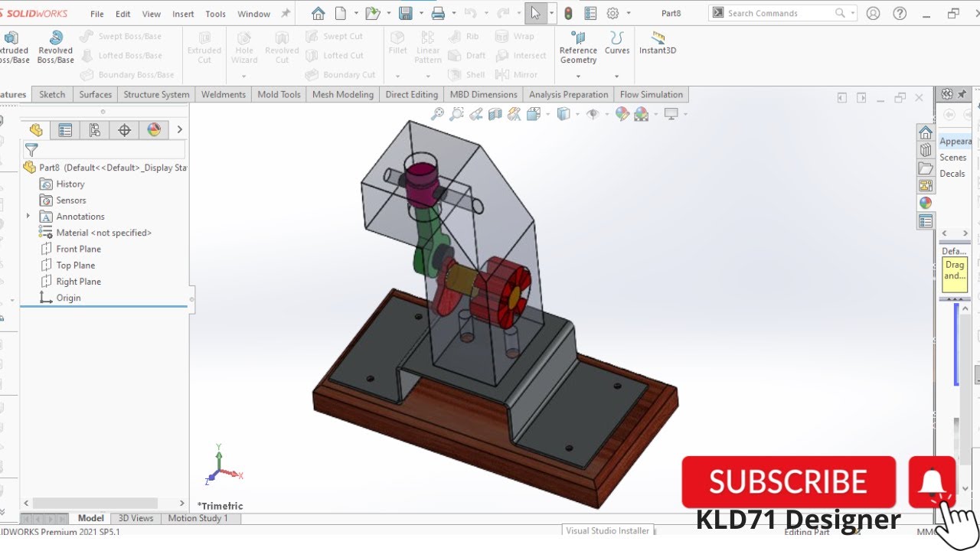The height and width of the screenshot is (551, 980).
Task: Click Decals in the appearances pane
Action: point(952,173)
